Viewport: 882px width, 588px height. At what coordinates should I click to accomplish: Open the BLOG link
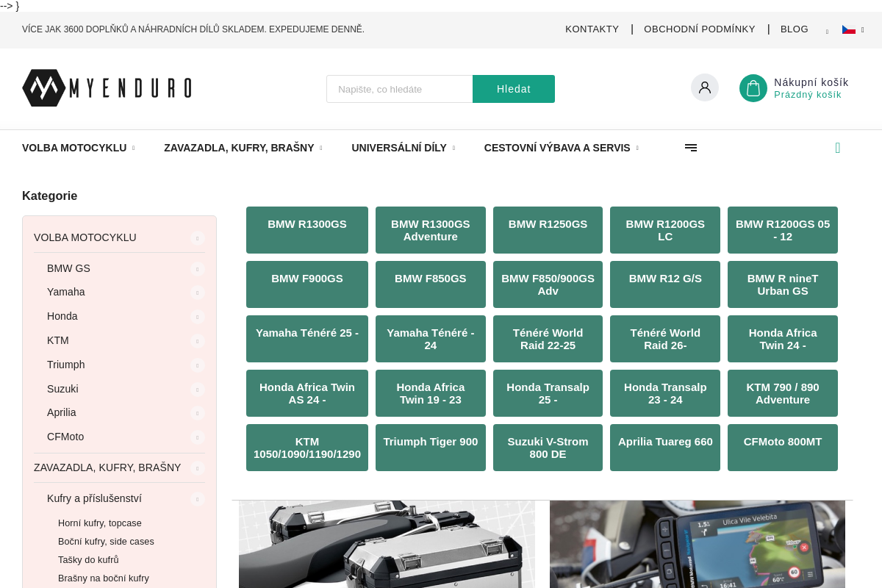coord(795,29)
